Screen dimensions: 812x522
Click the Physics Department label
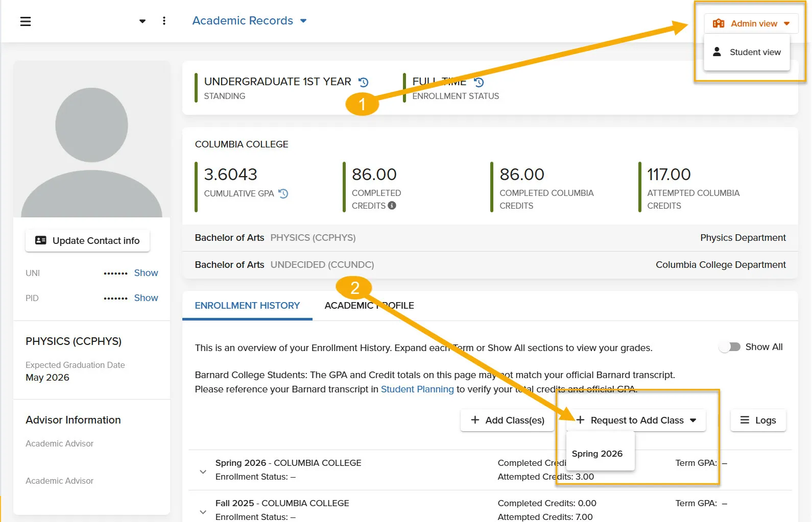point(743,238)
